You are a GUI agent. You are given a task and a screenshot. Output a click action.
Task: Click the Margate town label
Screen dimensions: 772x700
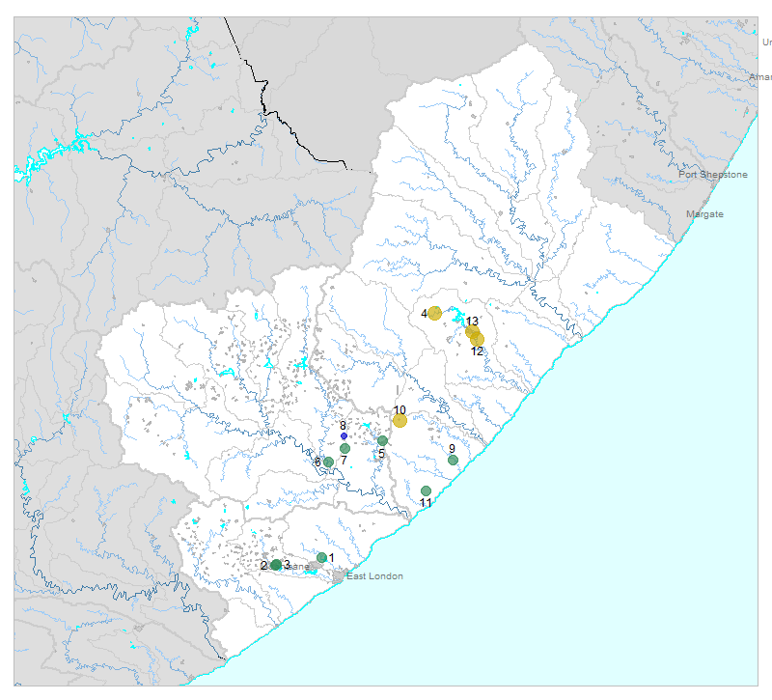(704, 213)
